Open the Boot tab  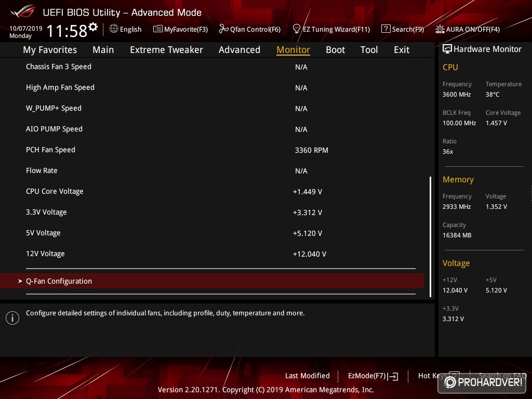[x=335, y=50]
